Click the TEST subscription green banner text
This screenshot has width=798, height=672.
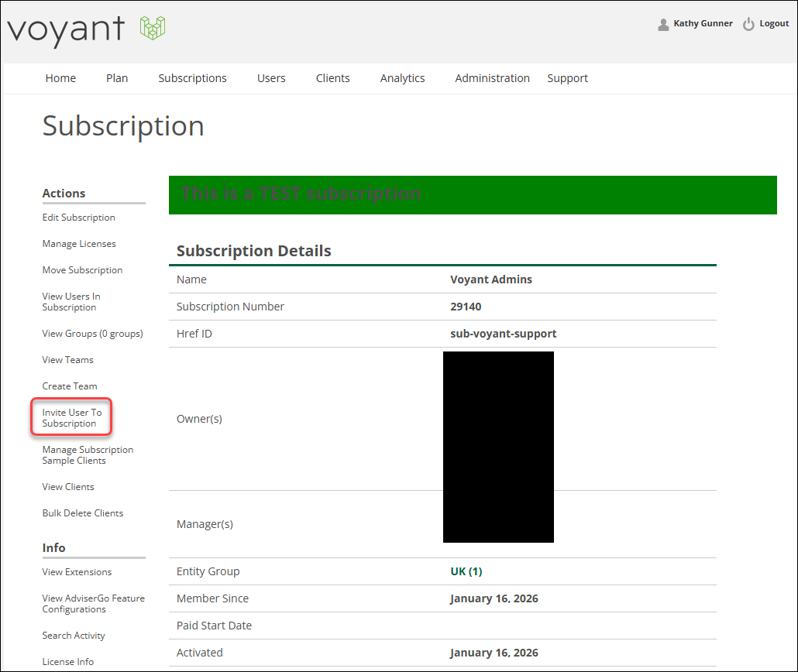coord(301,194)
